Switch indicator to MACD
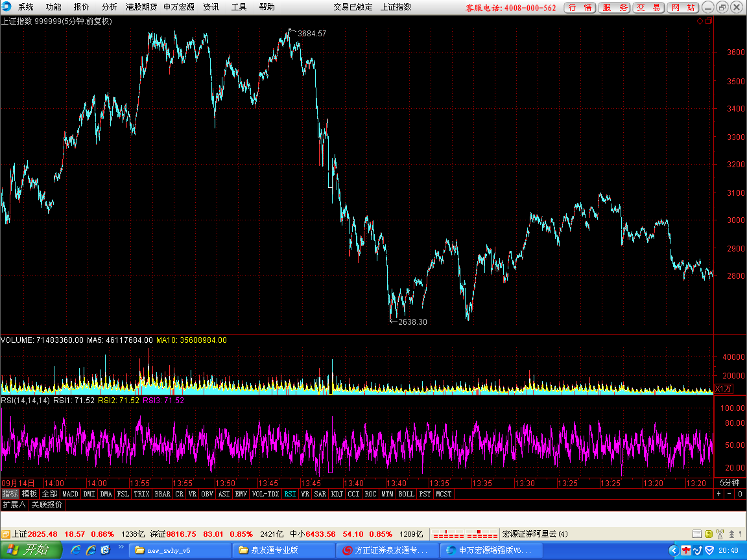 70,494
